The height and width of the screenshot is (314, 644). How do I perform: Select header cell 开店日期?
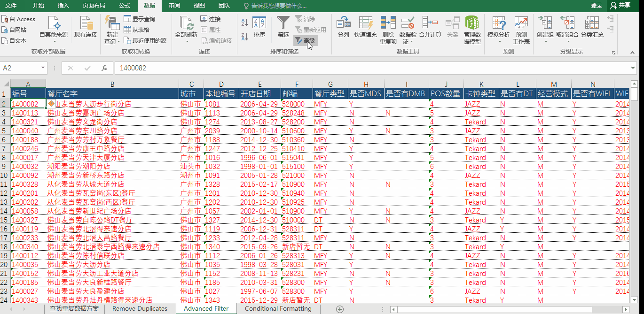259,94
